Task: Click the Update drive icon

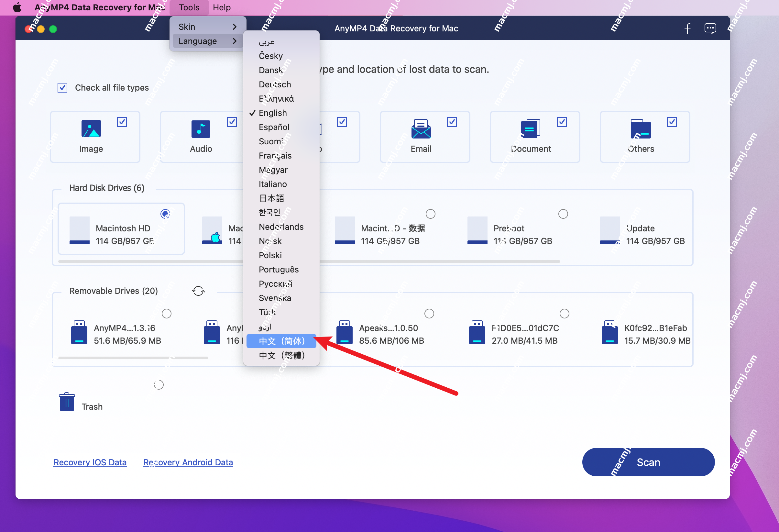Action: 610,230
